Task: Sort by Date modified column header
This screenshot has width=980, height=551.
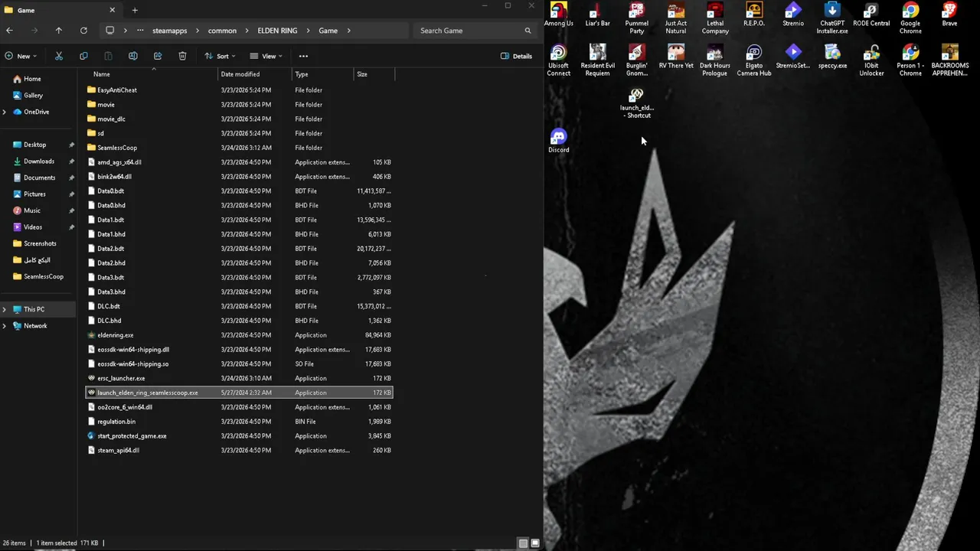Action: [x=255, y=74]
